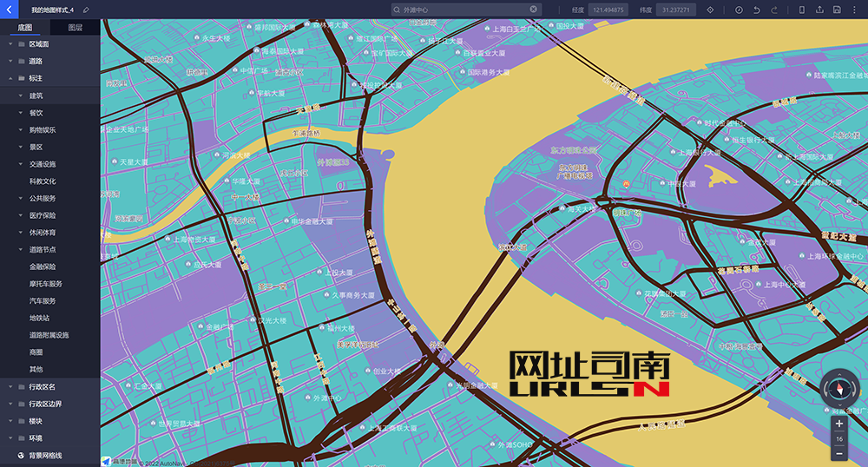Click the zoom level 16 indicator
Image resolution: width=868 pixels, height=467 pixels.
click(839, 438)
